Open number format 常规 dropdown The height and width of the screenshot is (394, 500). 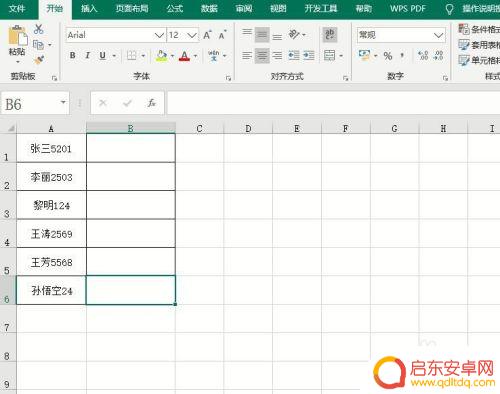pyautogui.click(x=438, y=35)
